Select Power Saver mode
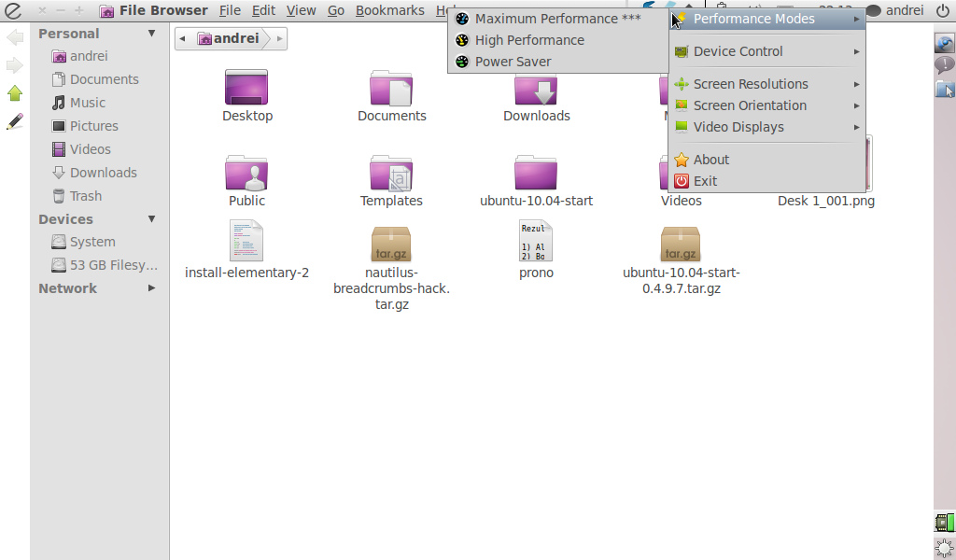The width and height of the screenshot is (956, 560). (513, 62)
